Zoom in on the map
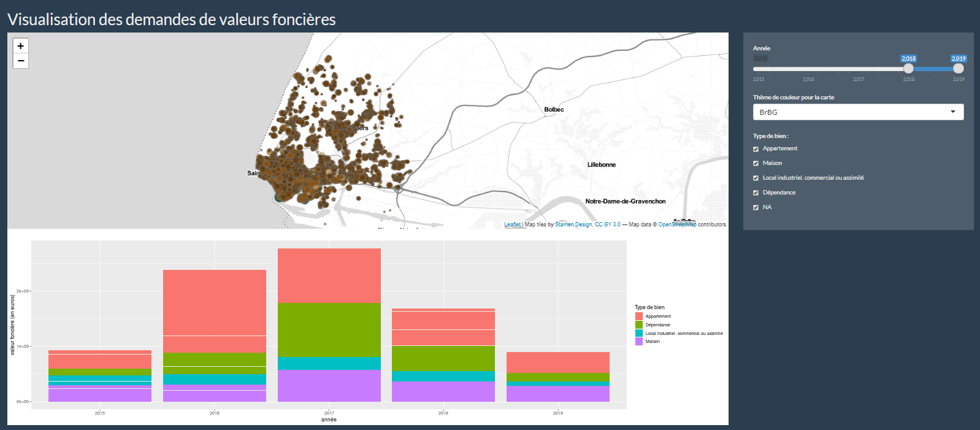 21,46
